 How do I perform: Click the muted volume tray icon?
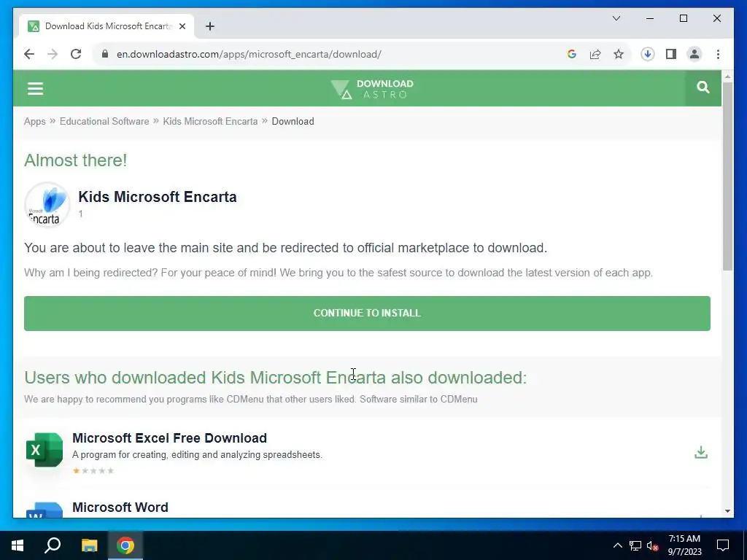[652, 545]
